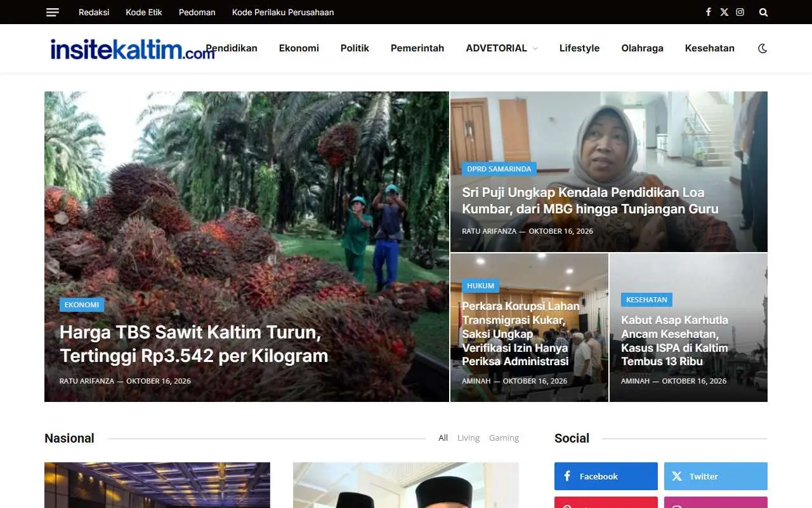This screenshot has width=812, height=508.
Task: Click author AMINAH under Kabut Asap article
Action: click(x=636, y=381)
